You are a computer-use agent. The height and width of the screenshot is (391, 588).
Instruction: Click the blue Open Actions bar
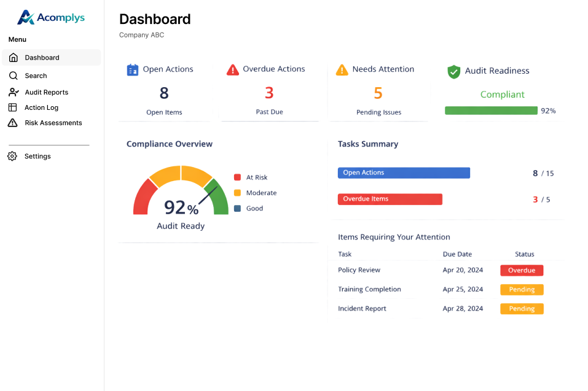[404, 172]
